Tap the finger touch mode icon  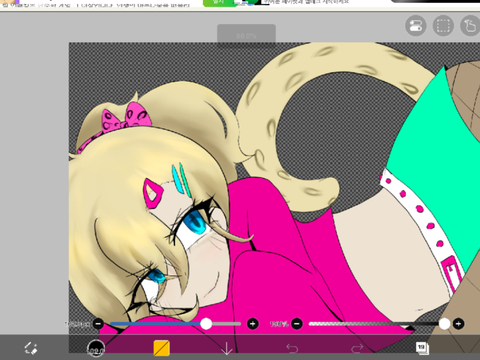point(470,26)
